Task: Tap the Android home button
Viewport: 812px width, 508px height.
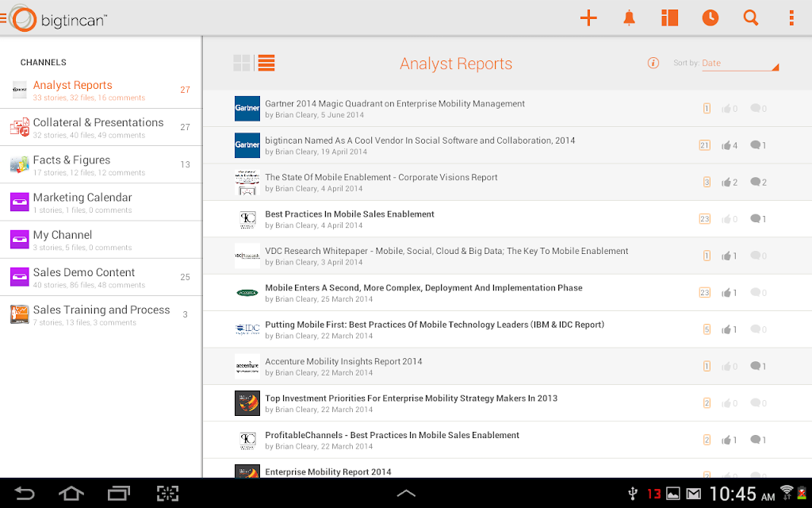Action: pyautogui.click(x=71, y=493)
